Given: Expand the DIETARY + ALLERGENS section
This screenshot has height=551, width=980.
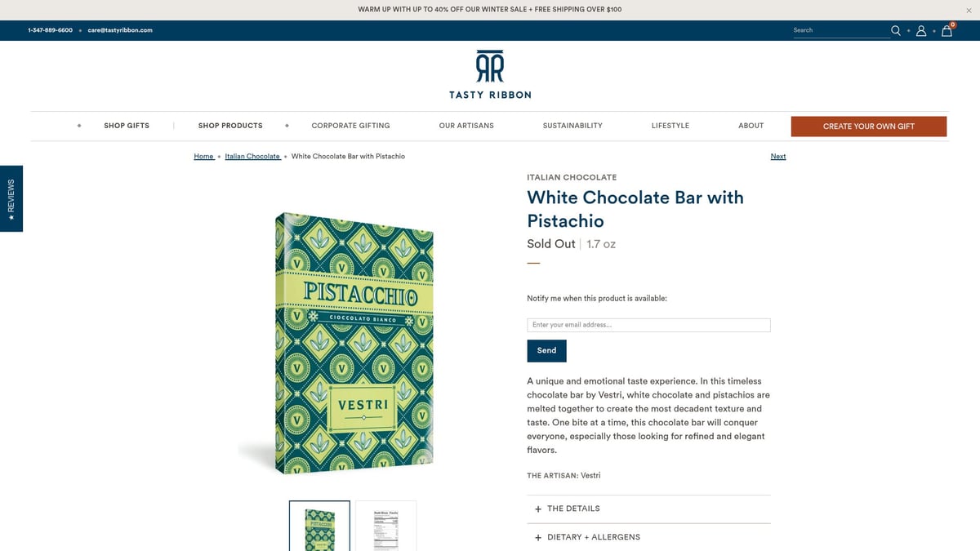Looking at the screenshot, I should (x=586, y=537).
